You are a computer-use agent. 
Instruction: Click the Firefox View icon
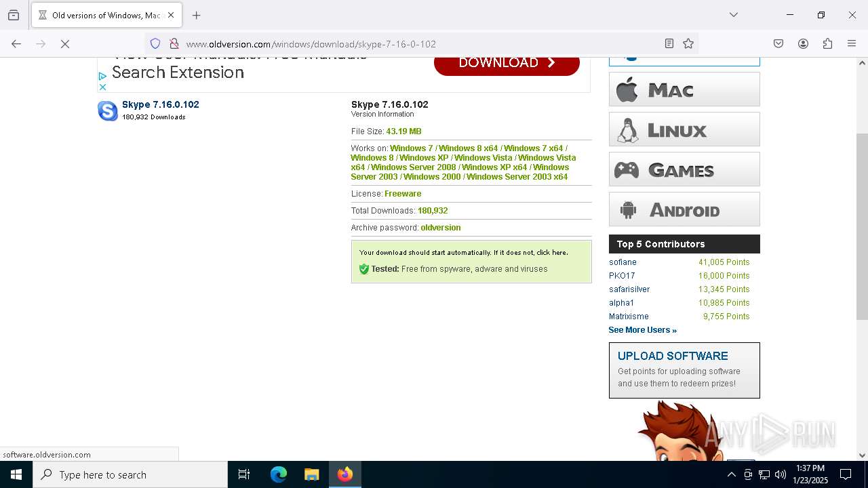pos(14,15)
